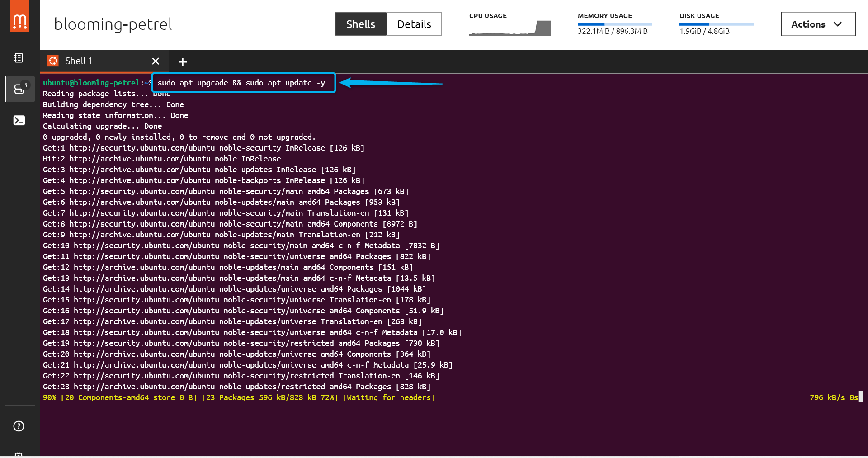Image resolution: width=868 pixels, height=458 pixels.
Task: Click the Hit:2 noble InRelease line
Action: point(162,159)
